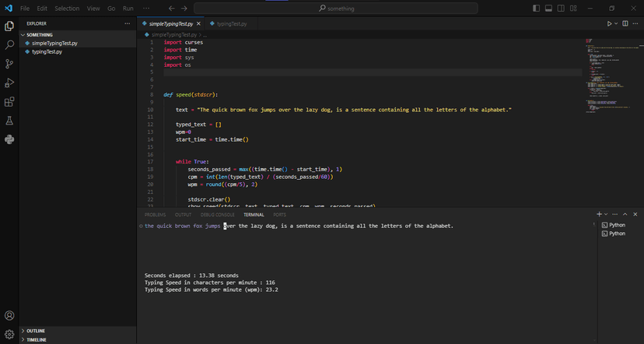Open the Manage settings gear
Image resolution: width=644 pixels, height=344 pixels.
point(9,334)
